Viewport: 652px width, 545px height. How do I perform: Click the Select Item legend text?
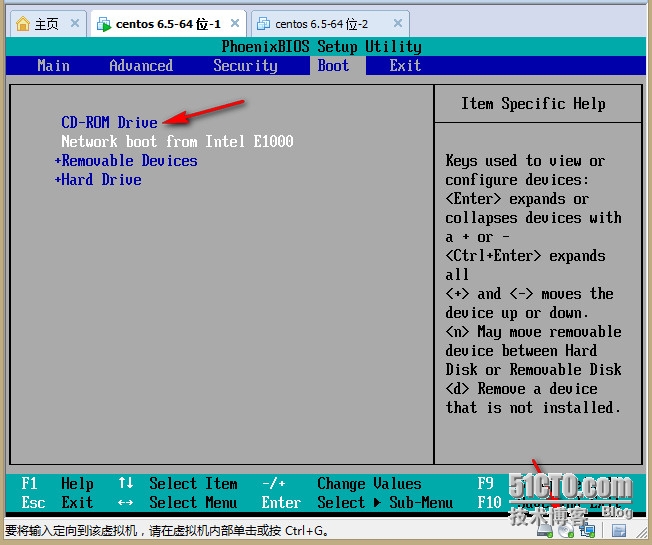point(193,483)
